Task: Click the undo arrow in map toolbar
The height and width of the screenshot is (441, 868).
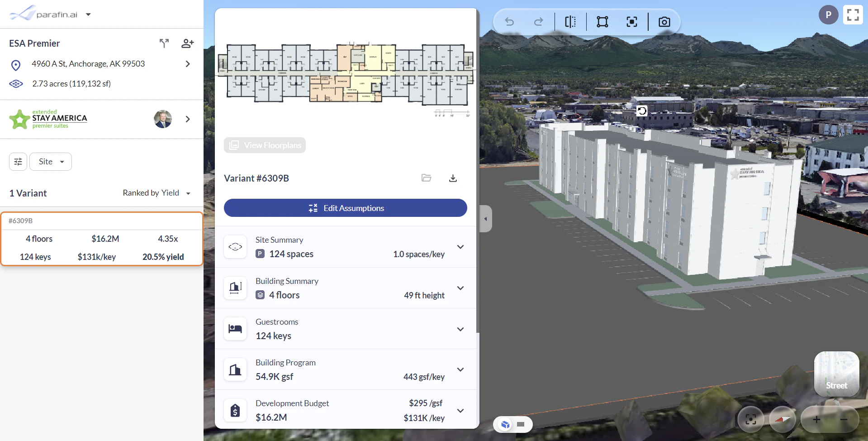Action: click(x=509, y=22)
